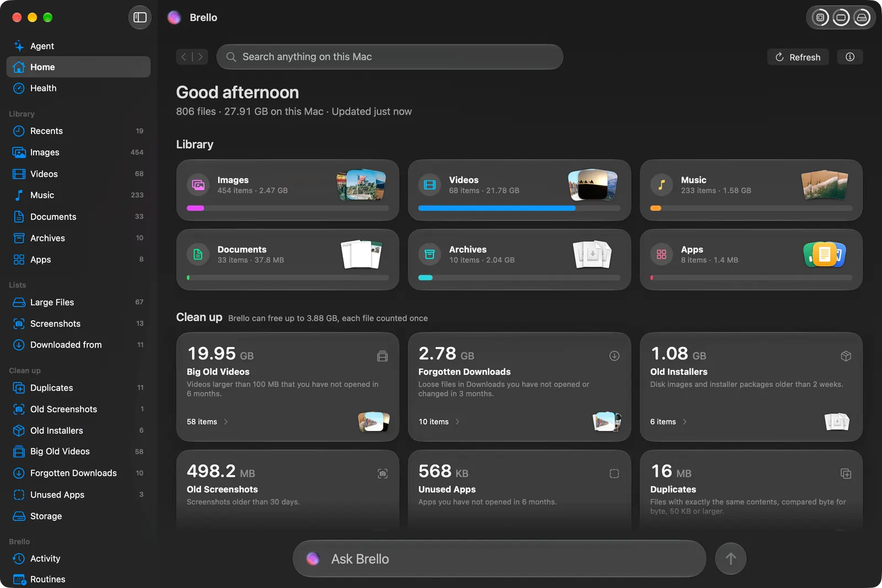882x588 pixels.
Task: Go forward with the right chevron
Action: [200, 57]
